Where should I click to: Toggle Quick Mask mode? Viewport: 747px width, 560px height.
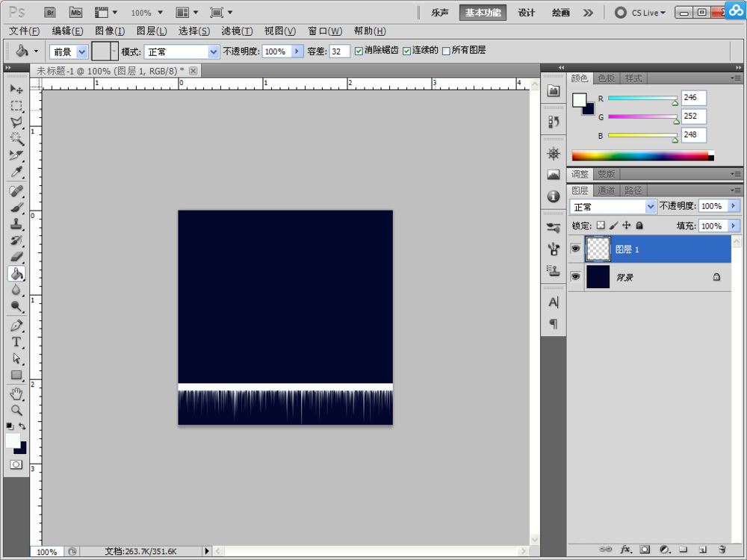pos(16,464)
